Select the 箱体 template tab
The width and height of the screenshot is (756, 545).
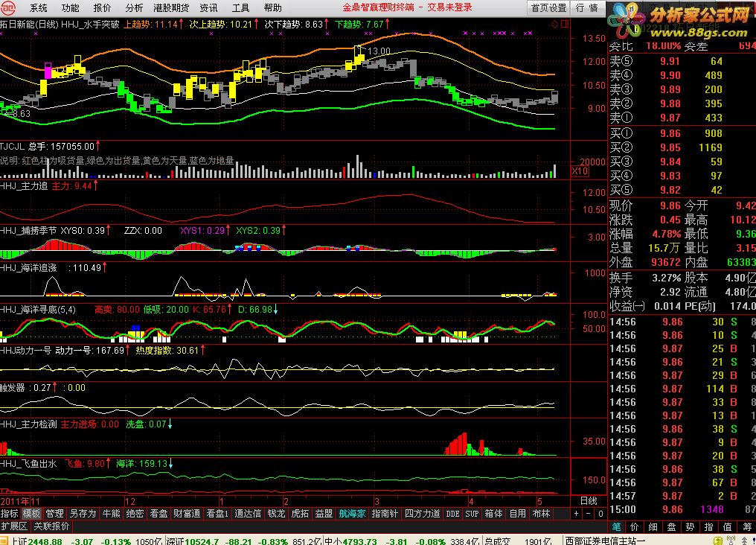click(494, 514)
